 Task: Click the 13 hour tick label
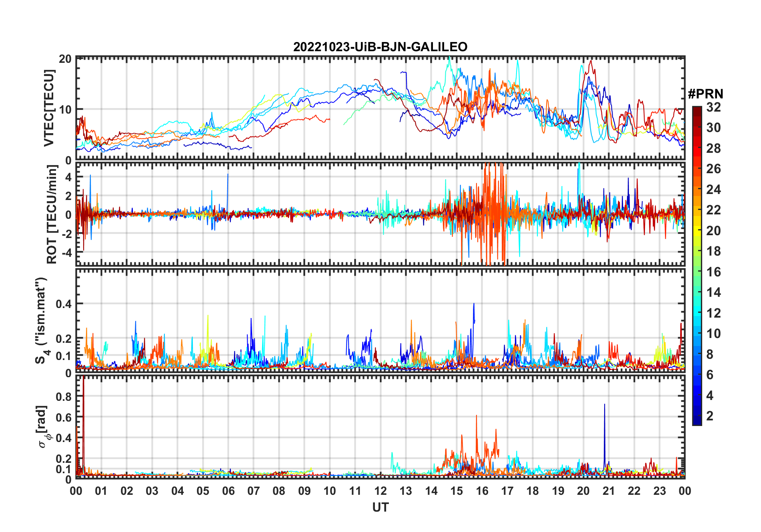pyautogui.click(x=406, y=491)
